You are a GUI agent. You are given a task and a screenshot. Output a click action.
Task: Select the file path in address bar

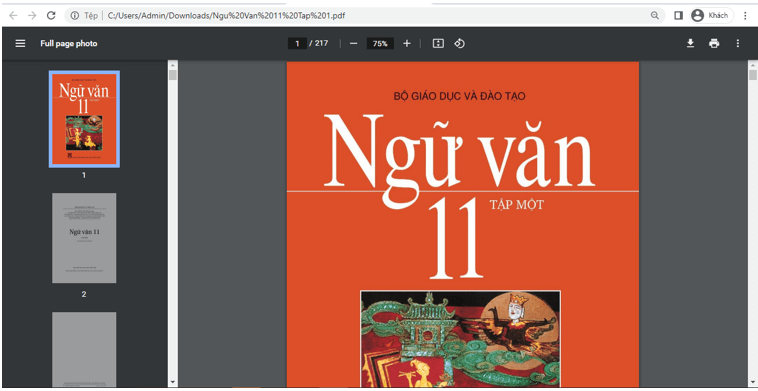[x=226, y=15]
